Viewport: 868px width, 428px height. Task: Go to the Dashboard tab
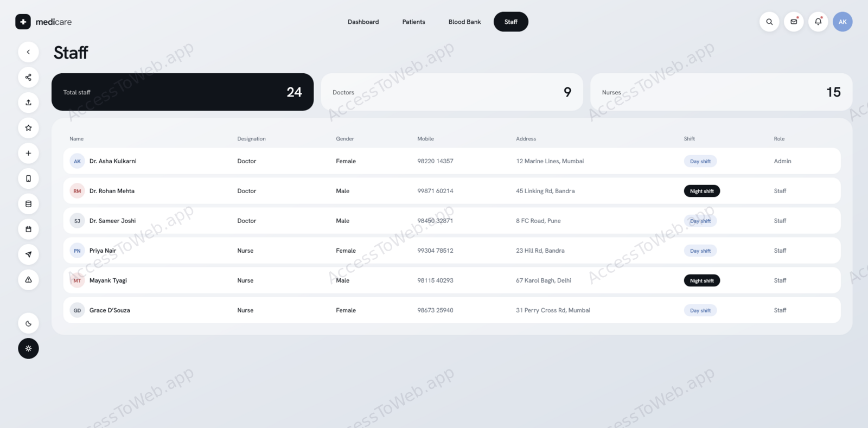tap(363, 22)
